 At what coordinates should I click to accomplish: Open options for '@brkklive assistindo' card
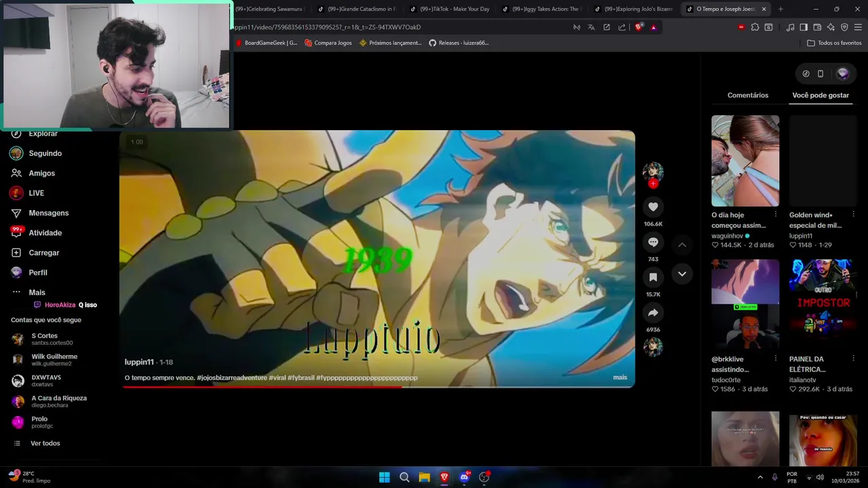coord(776,359)
